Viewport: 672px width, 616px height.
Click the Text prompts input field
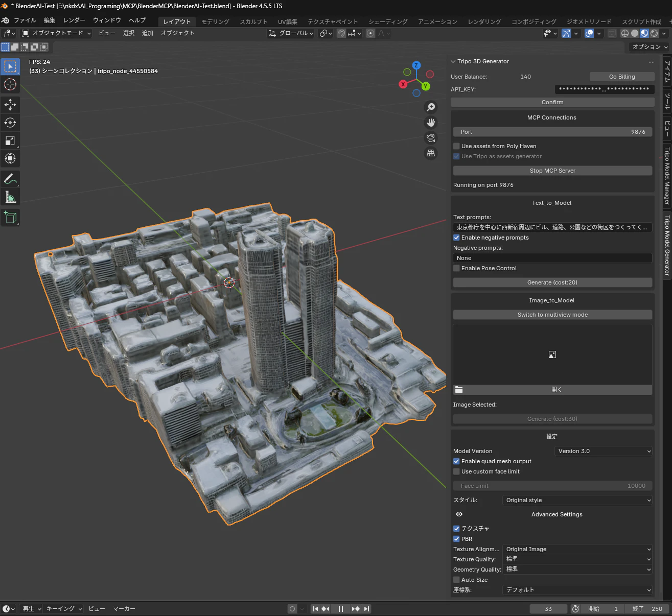click(x=552, y=227)
